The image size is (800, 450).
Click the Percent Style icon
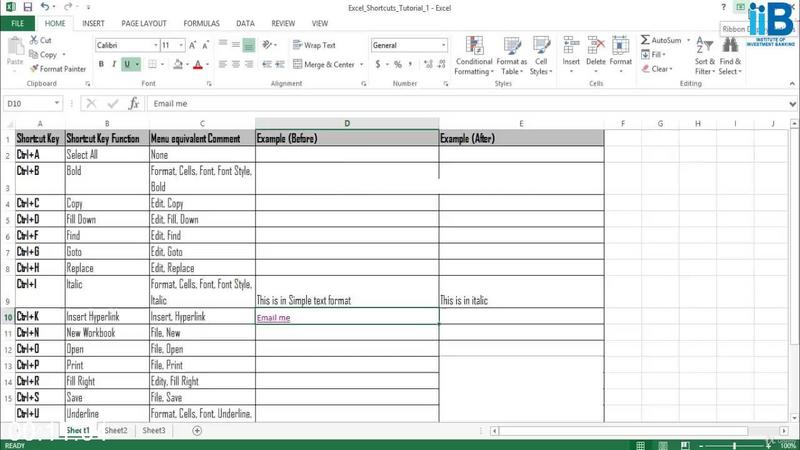(397, 64)
